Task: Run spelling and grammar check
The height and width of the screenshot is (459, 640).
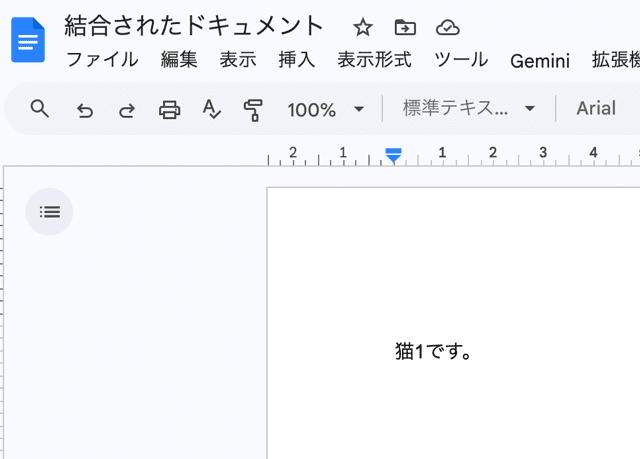Action: [211, 109]
